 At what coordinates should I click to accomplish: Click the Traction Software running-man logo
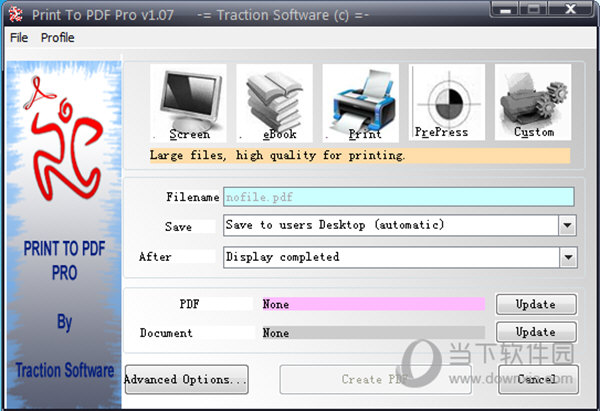pos(62,139)
